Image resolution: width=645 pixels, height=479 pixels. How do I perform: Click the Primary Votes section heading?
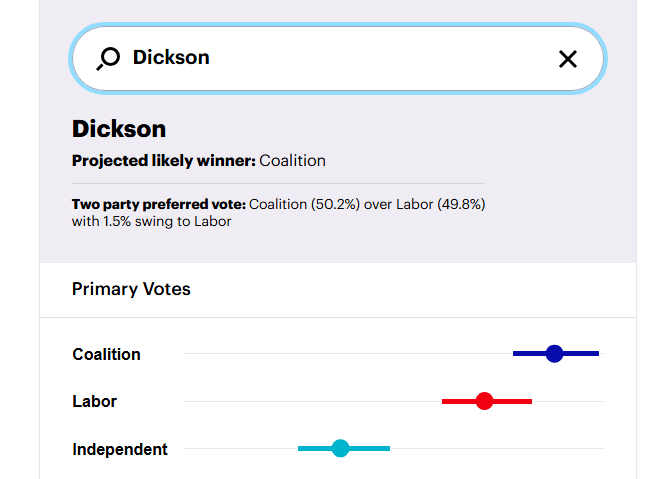pyautogui.click(x=131, y=289)
